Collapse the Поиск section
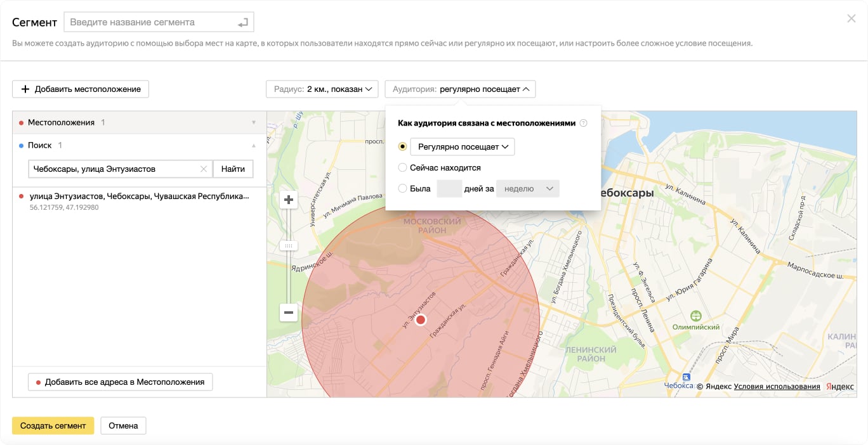This screenshot has height=445, width=868. click(x=254, y=145)
